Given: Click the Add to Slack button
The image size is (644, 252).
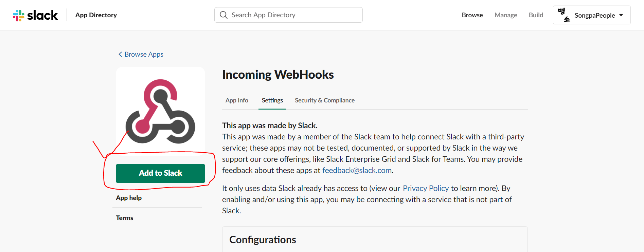Looking at the screenshot, I should (x=160, y=173).
